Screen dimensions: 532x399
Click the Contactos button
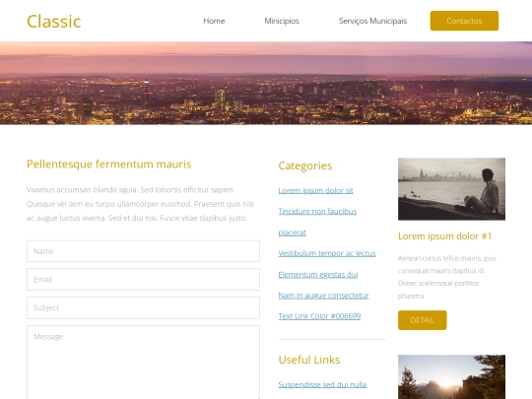coord(464,21)
